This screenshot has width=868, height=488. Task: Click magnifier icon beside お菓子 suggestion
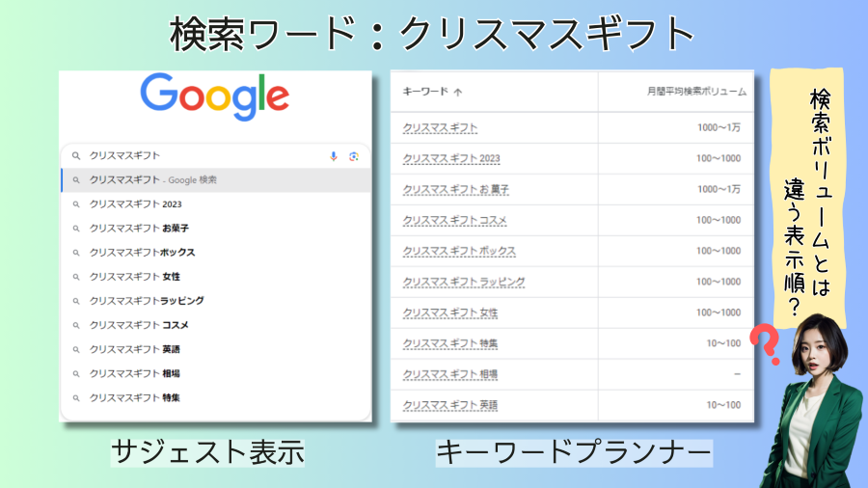[x=76, y=229]
